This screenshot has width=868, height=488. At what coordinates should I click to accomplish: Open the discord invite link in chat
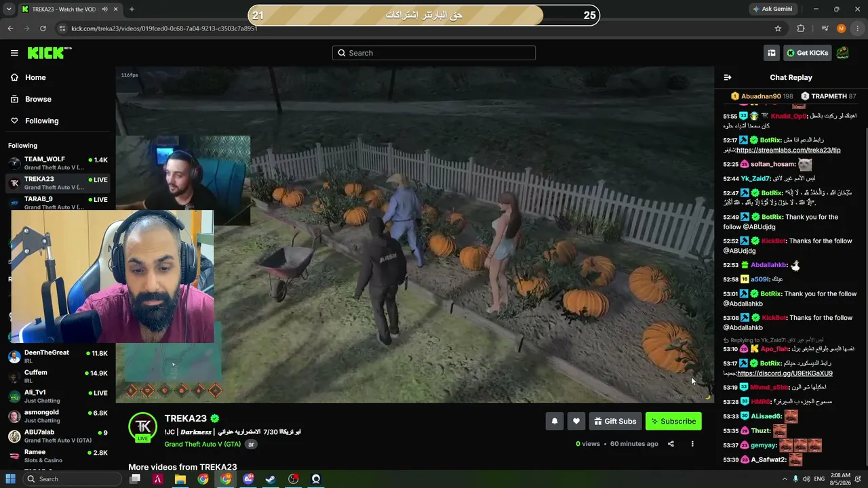[x=784, y=373]
